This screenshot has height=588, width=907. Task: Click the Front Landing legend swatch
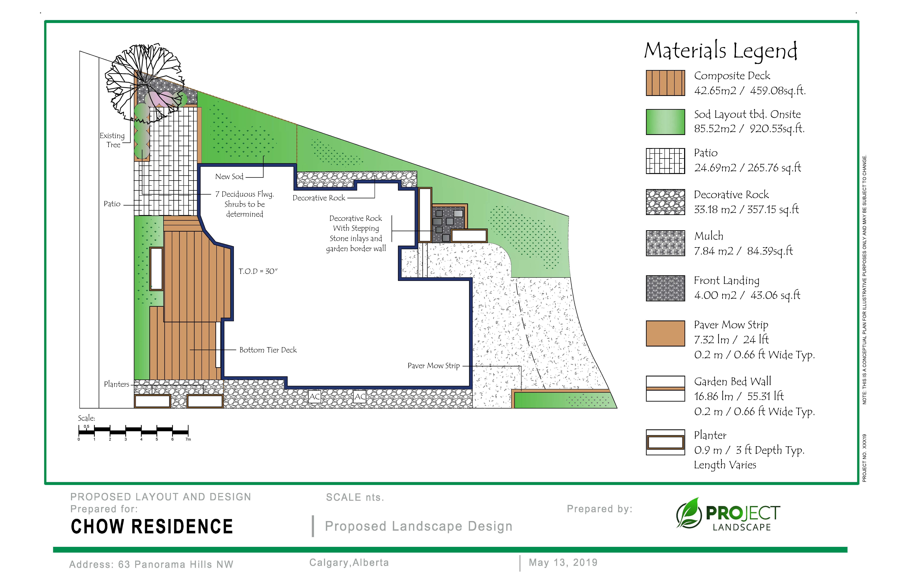[x=665, y=288]
